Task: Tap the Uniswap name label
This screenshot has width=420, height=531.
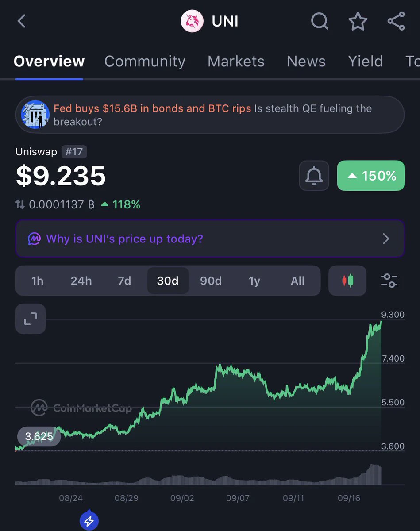Action: click(x=36, y=152)
